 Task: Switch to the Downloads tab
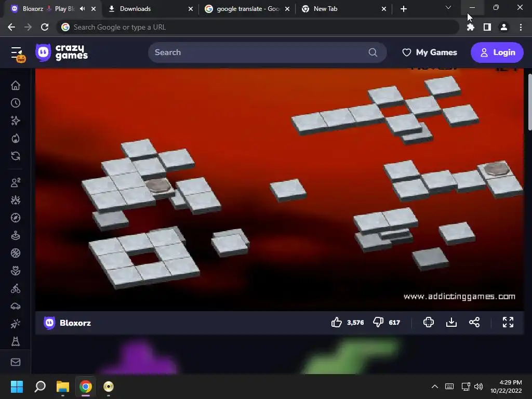149,9
